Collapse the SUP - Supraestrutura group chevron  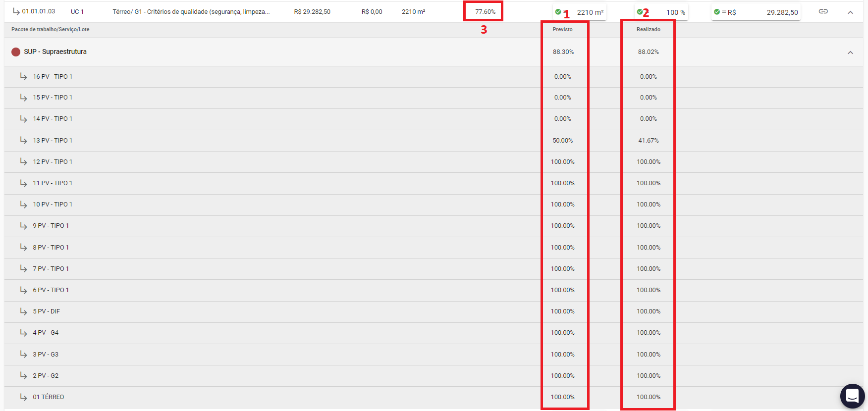pos(850,52)
